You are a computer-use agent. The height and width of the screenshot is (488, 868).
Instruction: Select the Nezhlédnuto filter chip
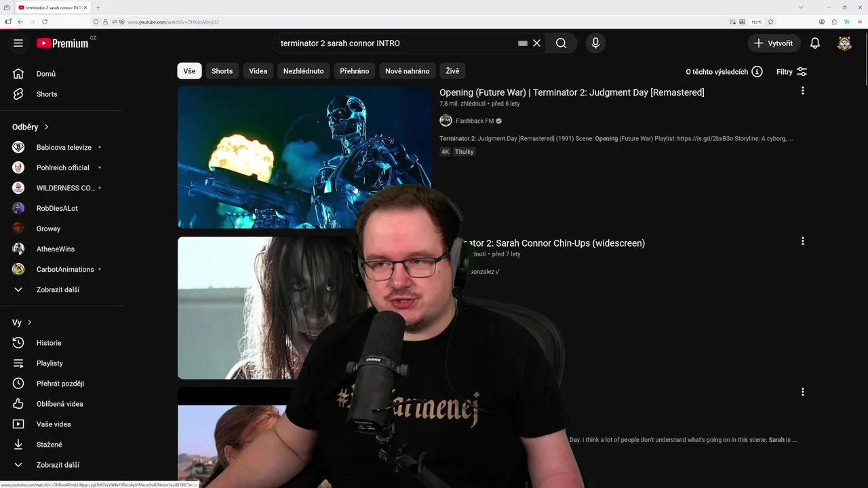303,71
